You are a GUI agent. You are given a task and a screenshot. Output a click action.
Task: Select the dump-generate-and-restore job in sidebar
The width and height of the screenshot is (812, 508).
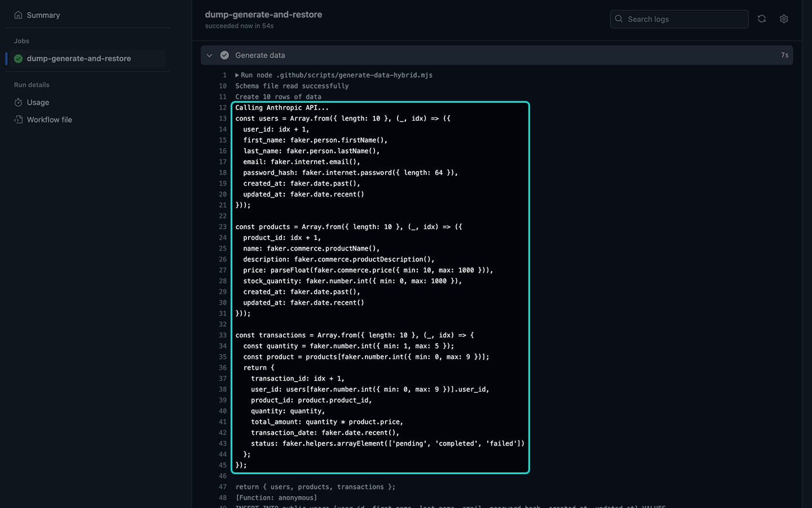[78, 58]
